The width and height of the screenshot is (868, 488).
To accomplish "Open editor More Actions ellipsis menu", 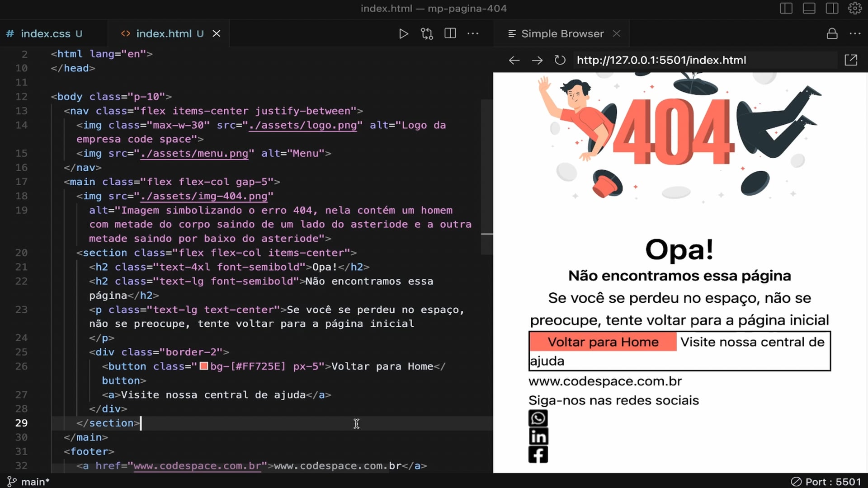I will tap(473, 34).
